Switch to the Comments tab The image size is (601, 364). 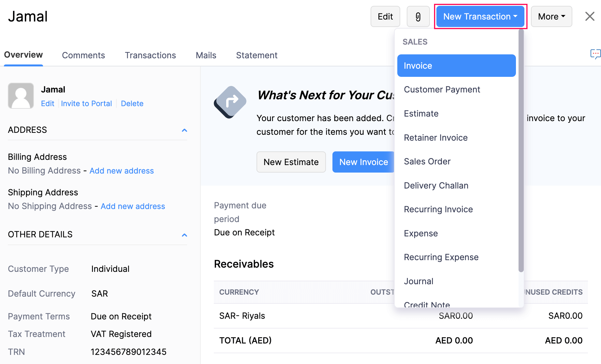point(83,55)
